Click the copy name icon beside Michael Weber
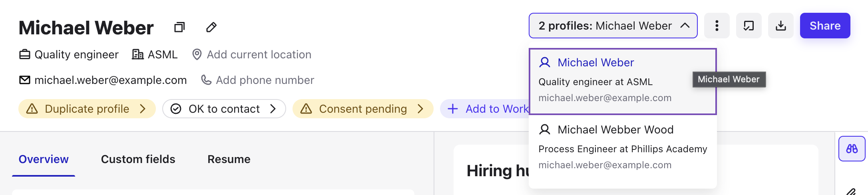 (179, 27)
